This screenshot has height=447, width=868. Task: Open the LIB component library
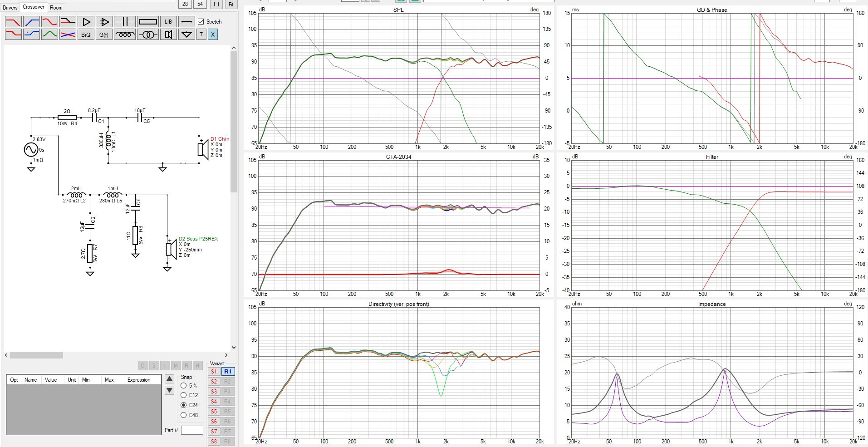[168, 21]
